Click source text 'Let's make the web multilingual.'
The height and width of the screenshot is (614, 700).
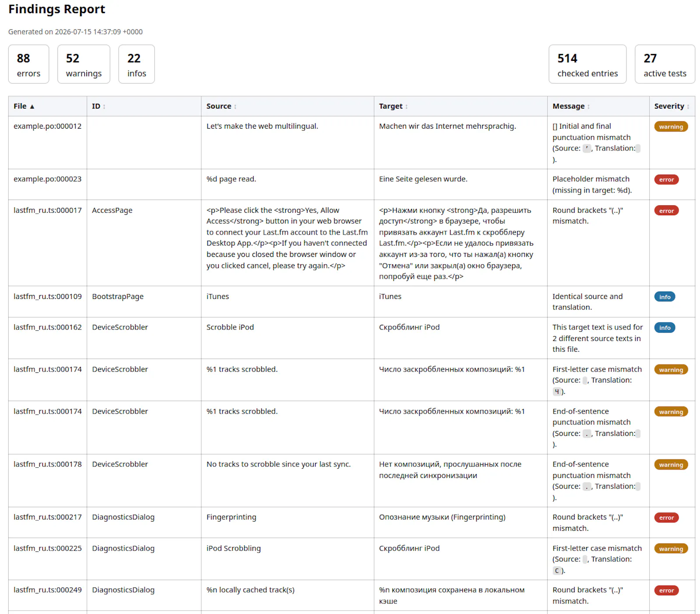click(262, 126)
